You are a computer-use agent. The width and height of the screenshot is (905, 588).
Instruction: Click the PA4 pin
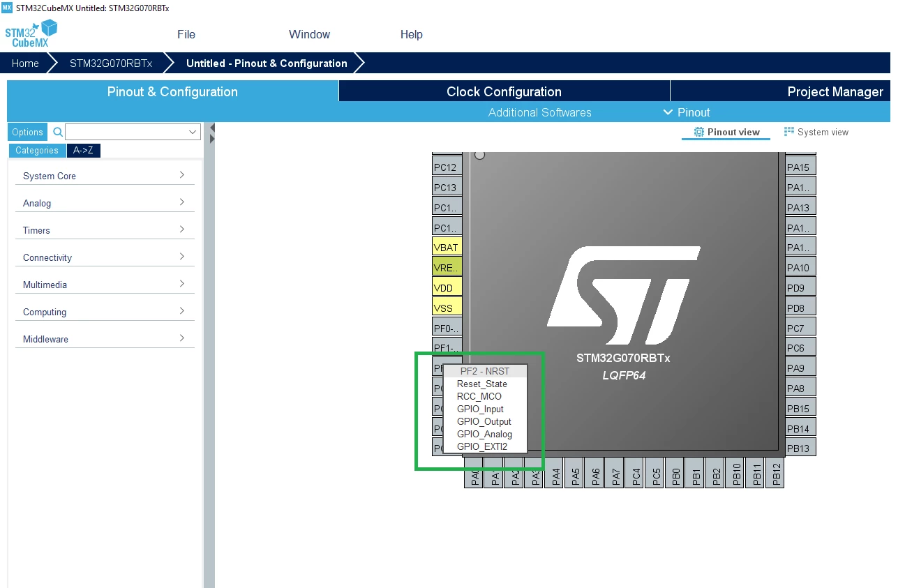pyautogui.click(x=554, y=473)
